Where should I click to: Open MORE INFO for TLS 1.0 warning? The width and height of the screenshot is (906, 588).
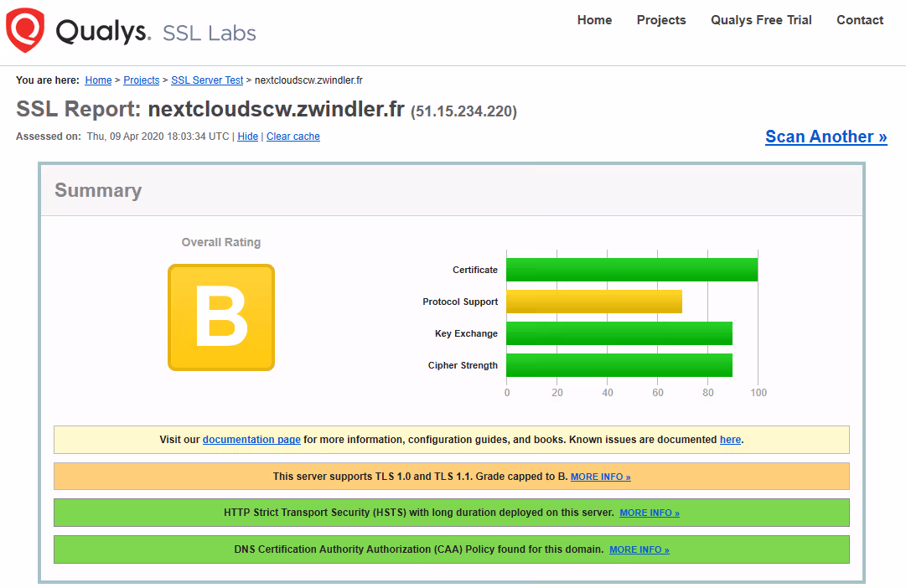click(x=600, y=477)
